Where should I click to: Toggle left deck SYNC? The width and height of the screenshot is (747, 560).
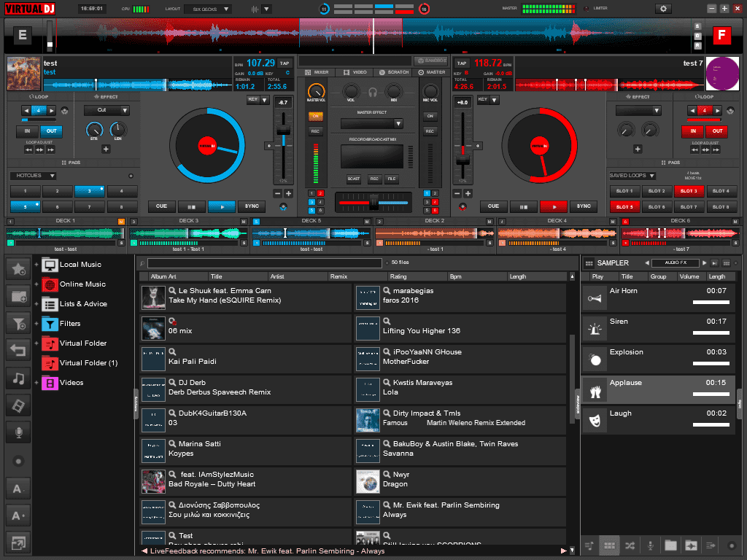(252, 206)
